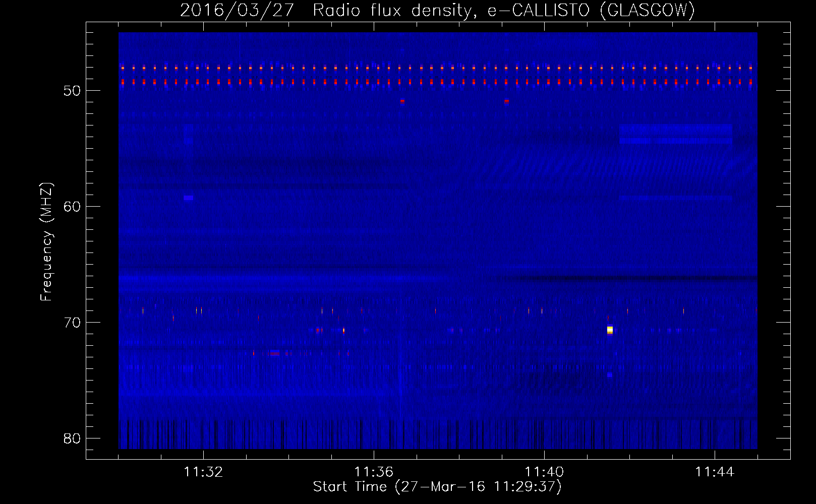The image size is (816, 504).
Task: Click the frequency tick label "70"
Action: (72, 323)
